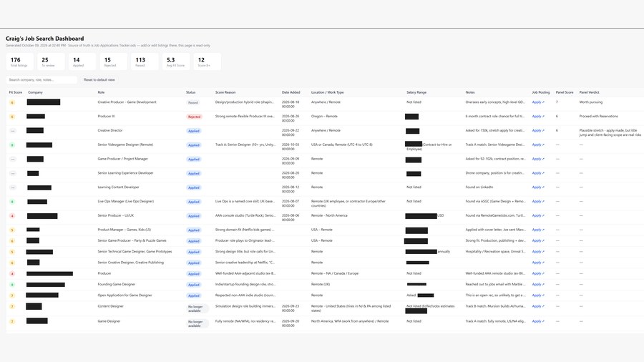Image resolution: width=644 pixels, height=362 pixels.
Task: Click the Reset to default view button
Action: 99,79
